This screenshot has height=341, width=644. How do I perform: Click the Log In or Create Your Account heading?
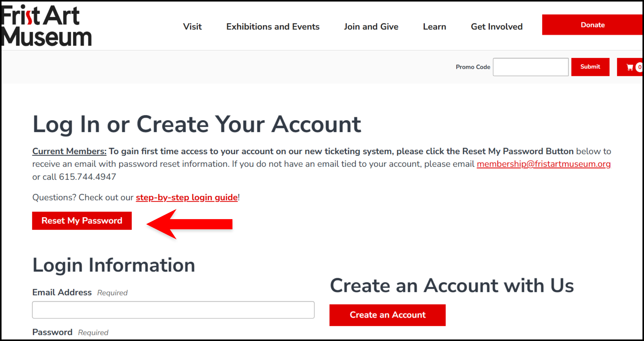[197, 124]
